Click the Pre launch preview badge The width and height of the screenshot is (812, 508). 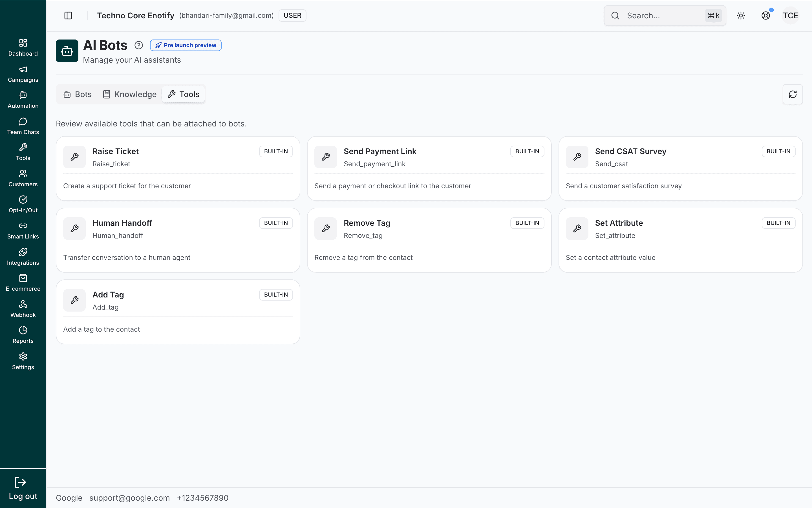pyautogui.click(x=186, y=45)
